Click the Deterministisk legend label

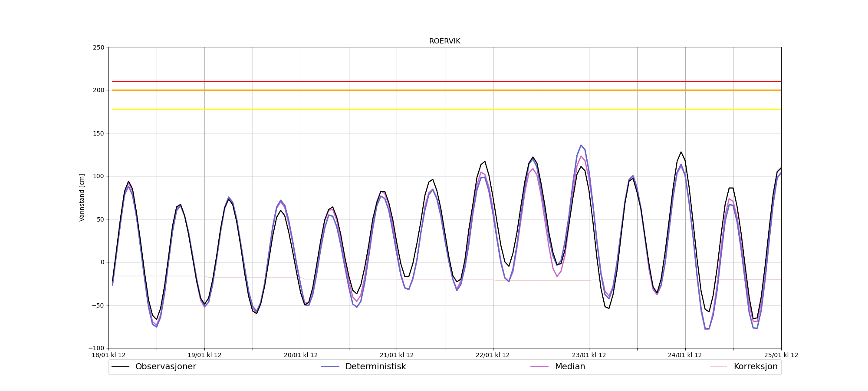tap(375, 367)
